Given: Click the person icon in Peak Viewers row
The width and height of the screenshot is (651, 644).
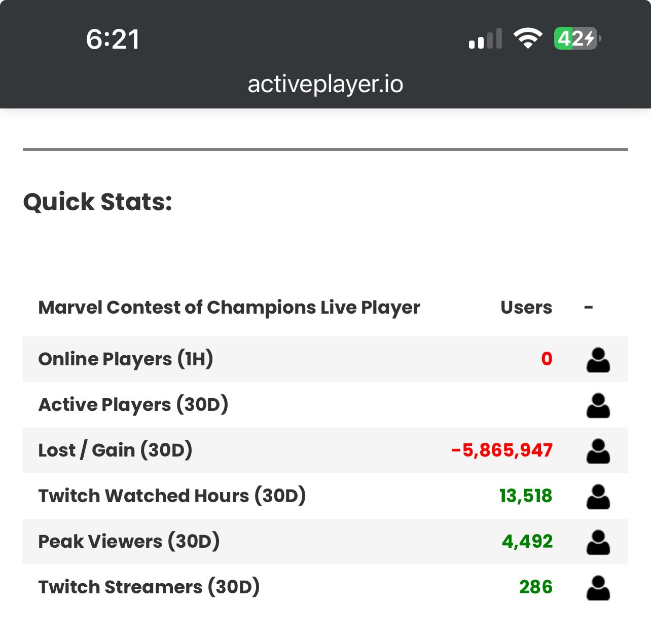Looking at the screenshot, I should coord(598,542).
